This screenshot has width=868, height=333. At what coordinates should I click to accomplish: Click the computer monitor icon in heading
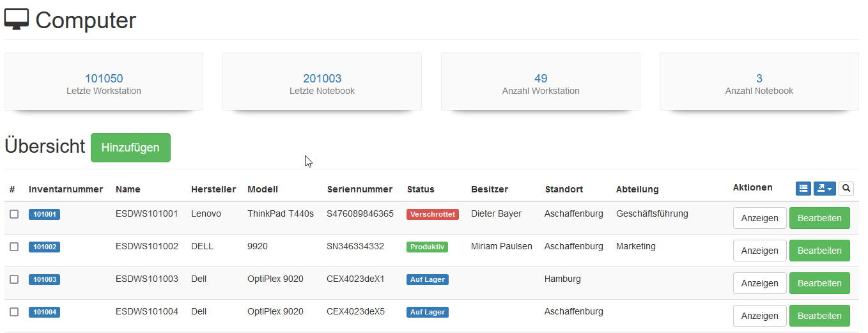click(17, 20)
